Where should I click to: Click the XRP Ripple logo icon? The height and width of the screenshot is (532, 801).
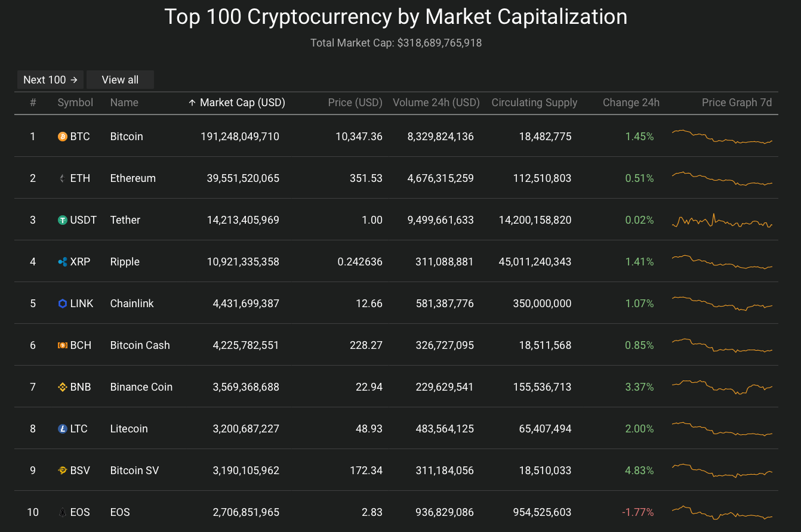(63, 262)
